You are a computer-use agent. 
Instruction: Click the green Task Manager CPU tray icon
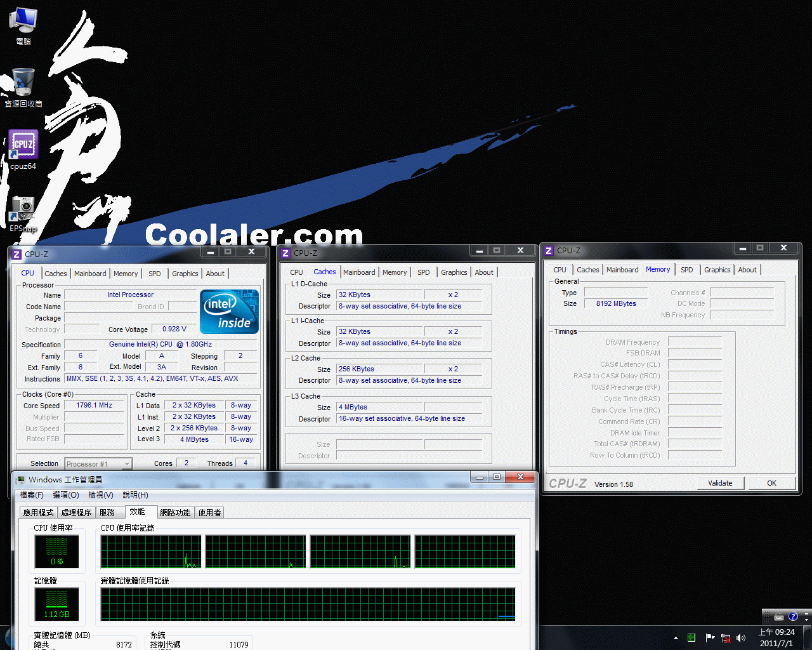pyautogui.click(x=691, y=638)
